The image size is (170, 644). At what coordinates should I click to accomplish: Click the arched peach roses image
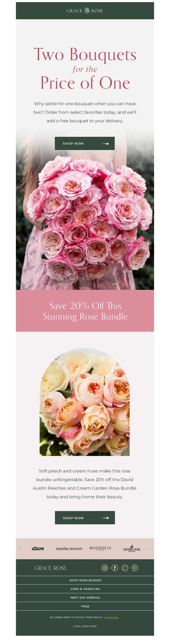pos(85,402)
